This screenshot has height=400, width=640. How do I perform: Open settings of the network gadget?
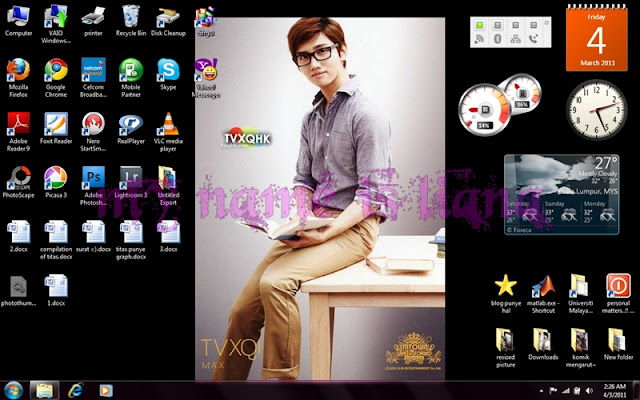coord(547,23)
